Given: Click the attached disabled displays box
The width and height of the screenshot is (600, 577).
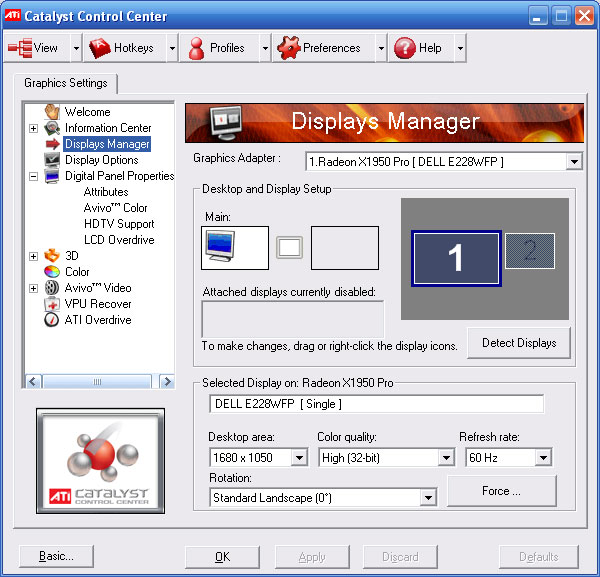Looking at the screenshot, I should [293, 318].
